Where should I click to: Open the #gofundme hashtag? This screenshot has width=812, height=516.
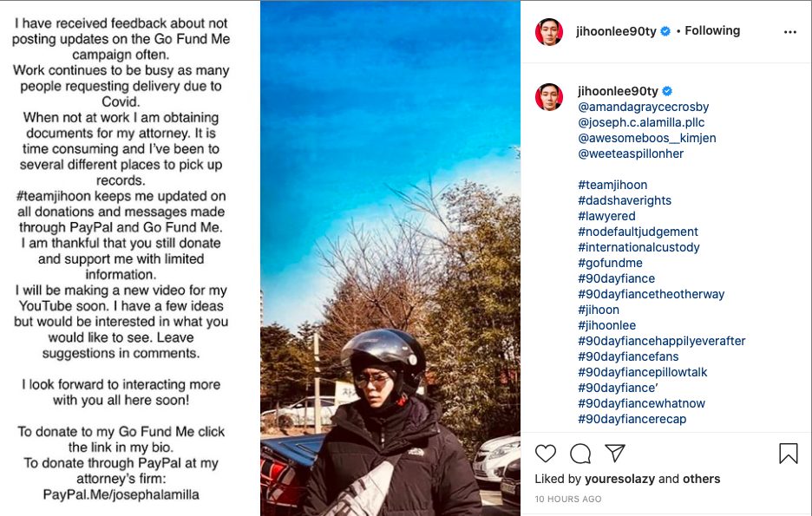610,263
